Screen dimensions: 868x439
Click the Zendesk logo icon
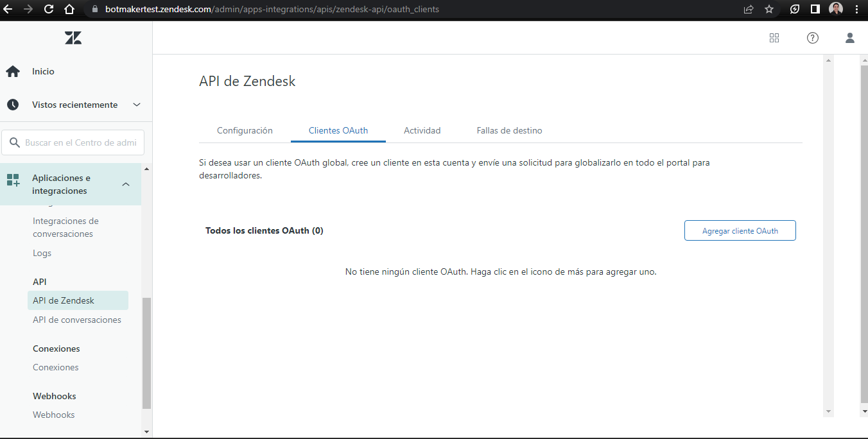tap(73, 38)
